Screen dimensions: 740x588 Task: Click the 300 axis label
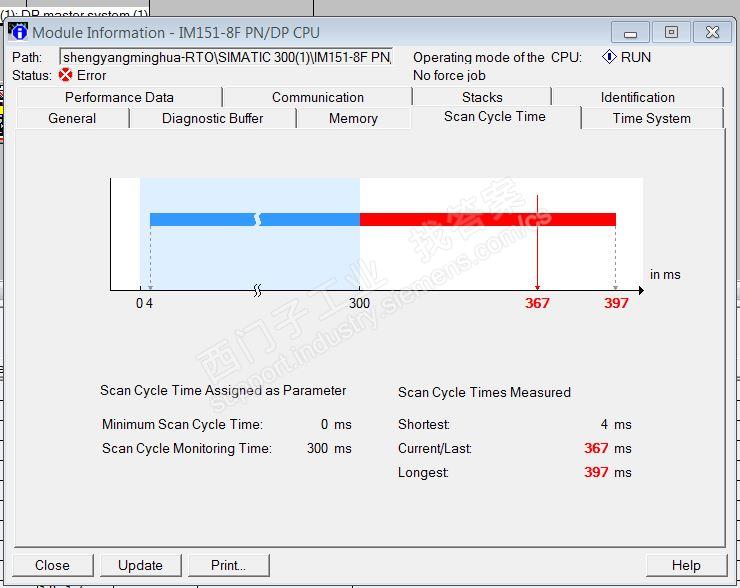click(359, 303)
